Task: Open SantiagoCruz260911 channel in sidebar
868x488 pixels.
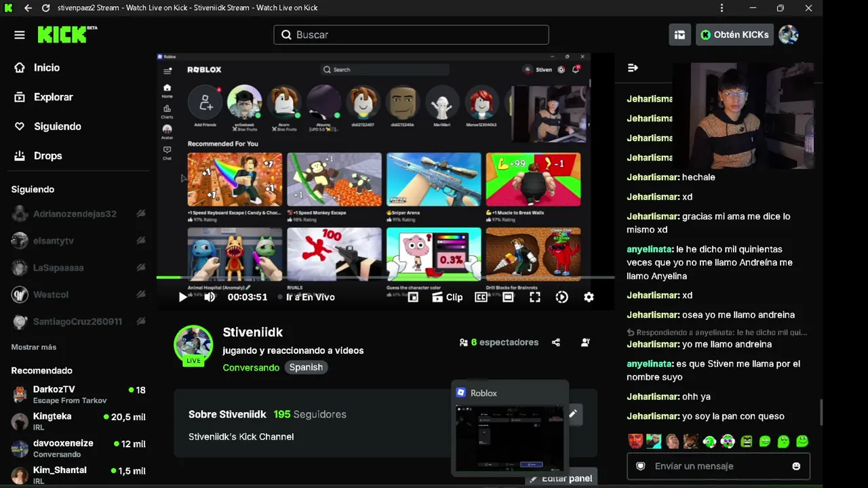Action: pyautogui.click(x=79, y=321)
